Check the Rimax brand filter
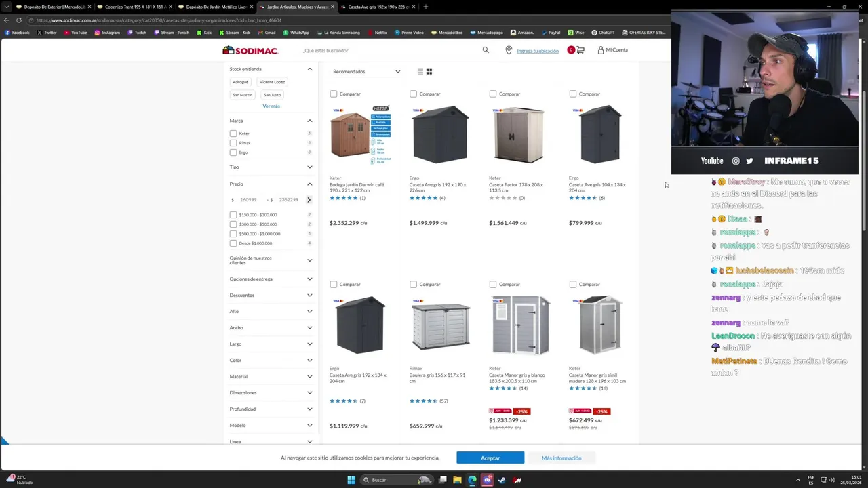Image resolution: width=868 pixels, height=488 pixels. [233, 143]
